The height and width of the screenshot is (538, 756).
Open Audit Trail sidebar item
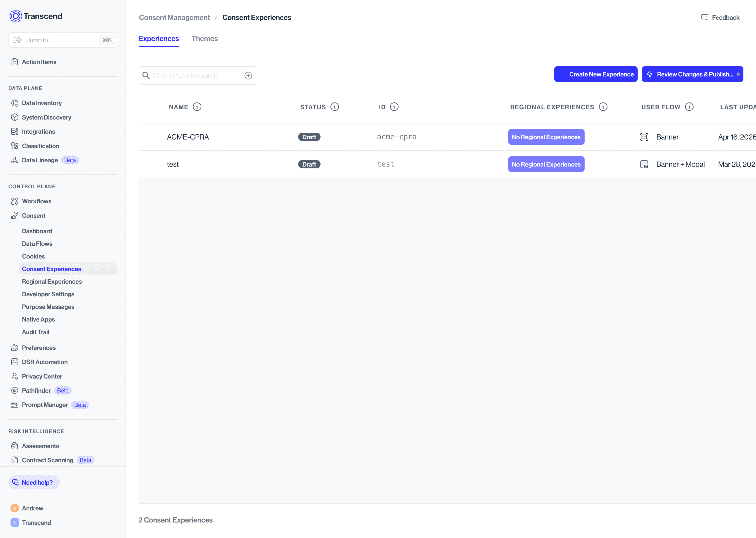35,332
